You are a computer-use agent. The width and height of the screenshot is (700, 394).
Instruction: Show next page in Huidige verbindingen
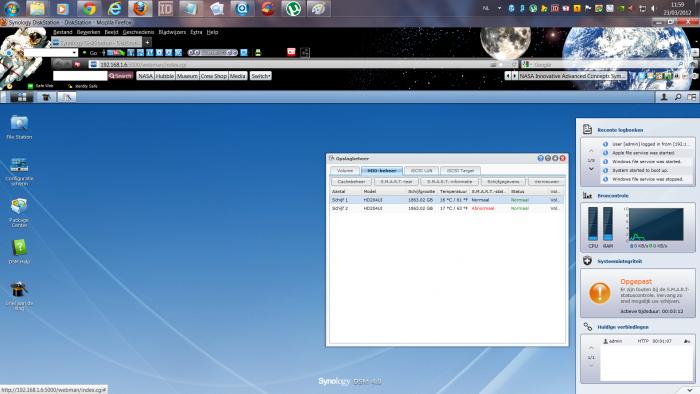click(591, 366)
